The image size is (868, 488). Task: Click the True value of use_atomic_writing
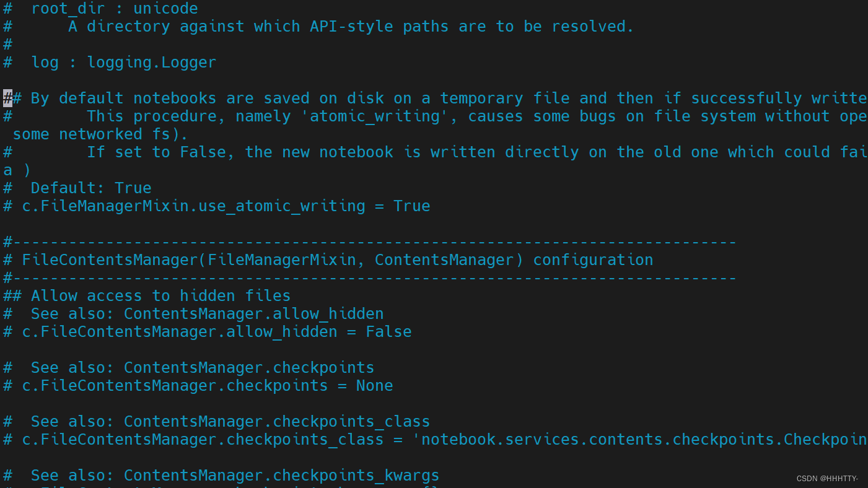point(411,206)
